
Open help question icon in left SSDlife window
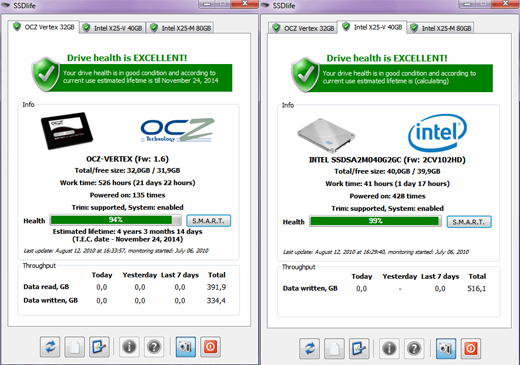[x=154, y=347]
